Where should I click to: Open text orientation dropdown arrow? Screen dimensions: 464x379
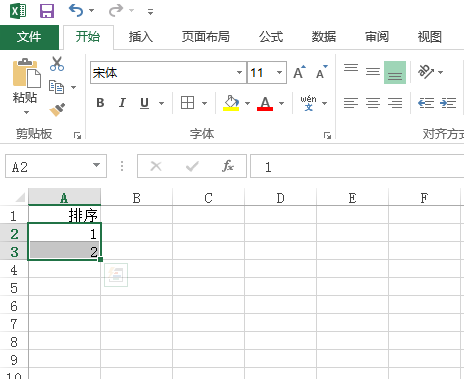point(441,72)
